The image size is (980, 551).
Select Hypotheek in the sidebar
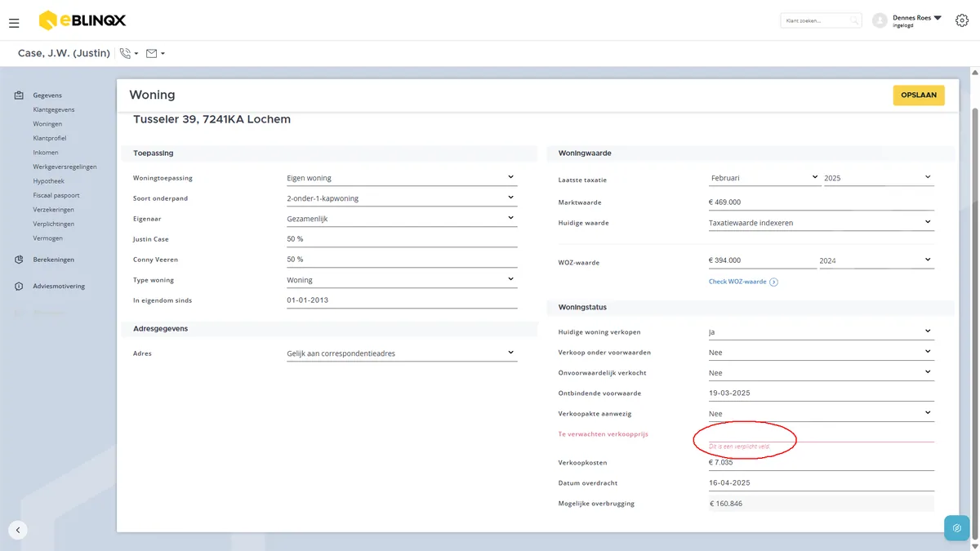(x=48, y=181)
